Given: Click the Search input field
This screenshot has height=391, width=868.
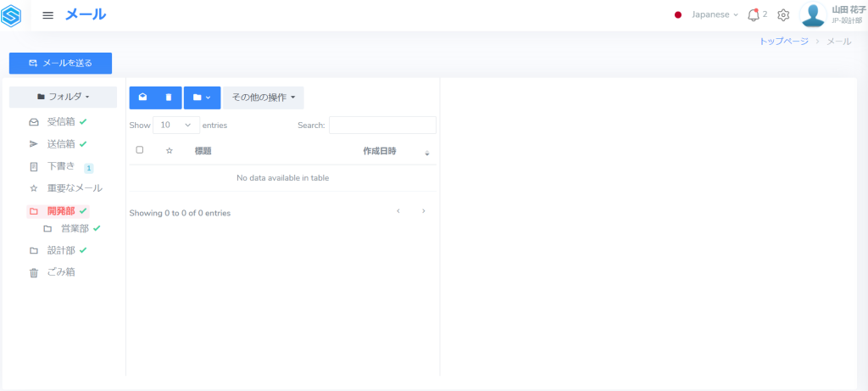Looking at the screenshot, I should click(382, 126).
